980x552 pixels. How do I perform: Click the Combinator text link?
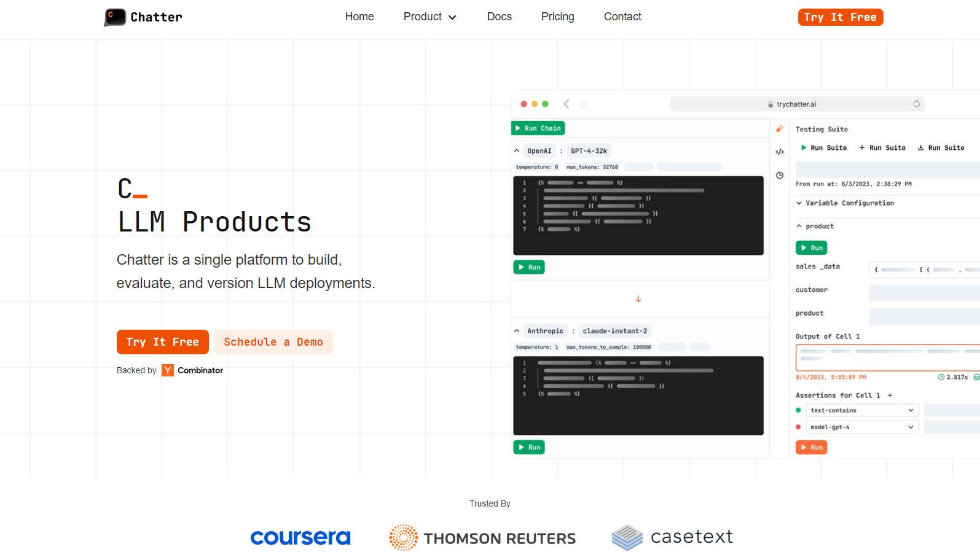[x=200, y=370]
